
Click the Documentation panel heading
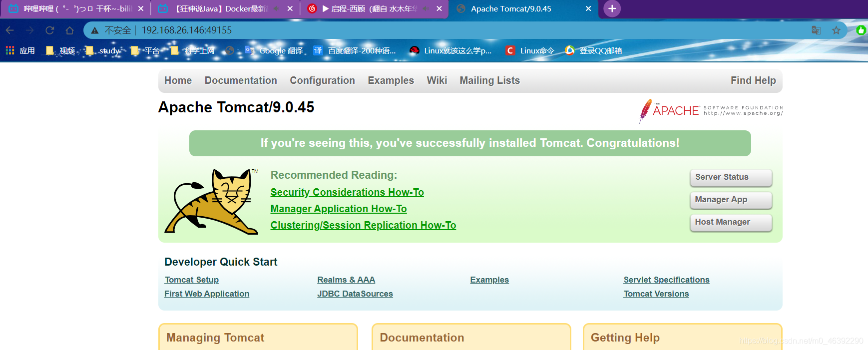tap(422, 338)
